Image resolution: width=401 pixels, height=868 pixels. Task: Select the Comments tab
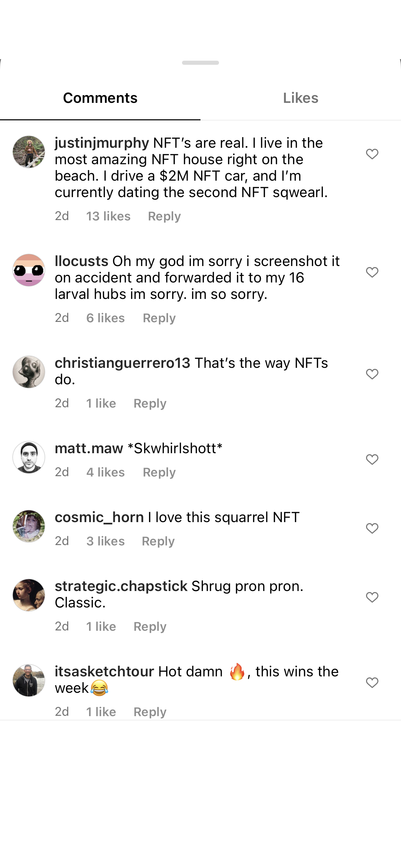coord(100,98)
